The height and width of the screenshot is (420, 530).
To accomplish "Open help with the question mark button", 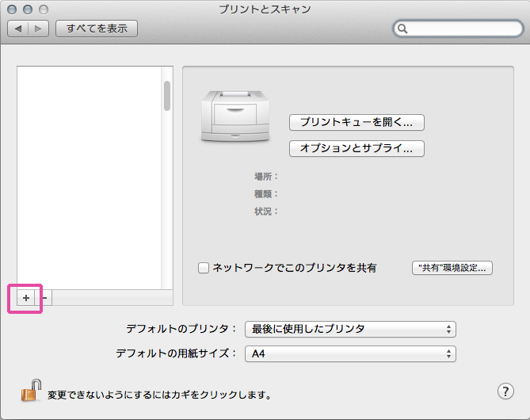I will click(x=505, y=391).
